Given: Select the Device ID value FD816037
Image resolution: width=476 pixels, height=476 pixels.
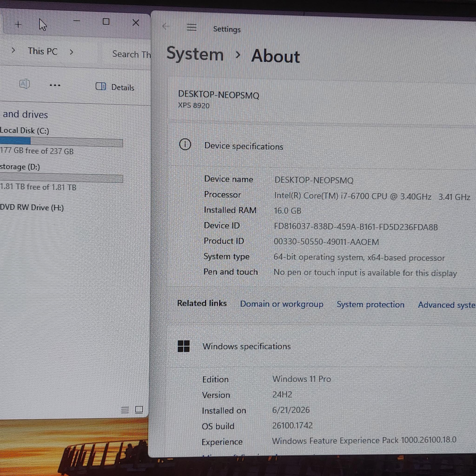Looking at the screenshot, I should coord(356,226).
